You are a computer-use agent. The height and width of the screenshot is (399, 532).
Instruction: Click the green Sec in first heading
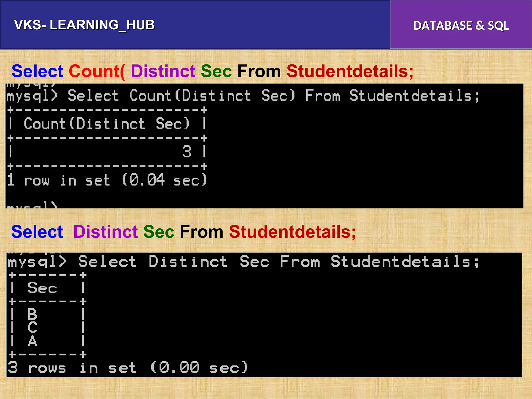point(216,71)
